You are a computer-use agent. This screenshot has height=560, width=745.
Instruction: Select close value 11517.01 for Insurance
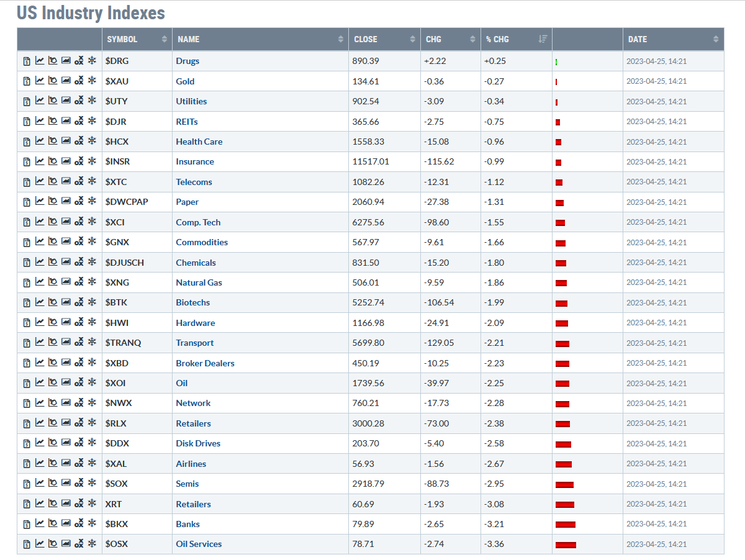tap(371, 161)
